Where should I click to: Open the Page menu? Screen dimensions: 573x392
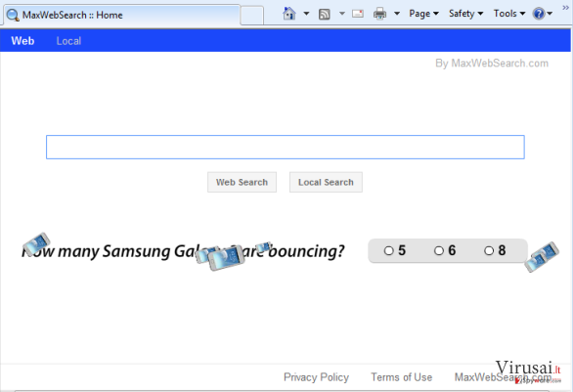click(x=423, y=14)
